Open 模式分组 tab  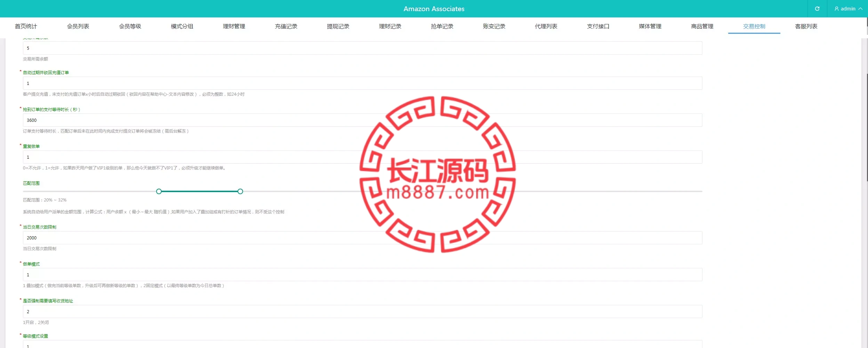182,26
